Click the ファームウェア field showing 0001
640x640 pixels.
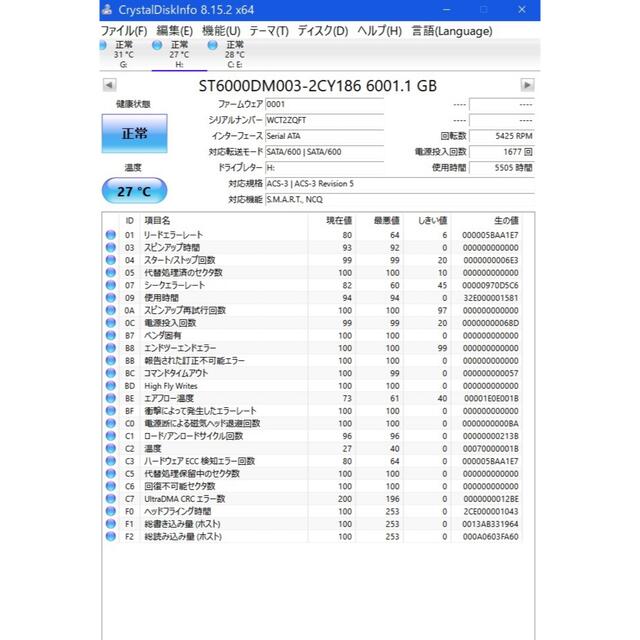point(324,104)
